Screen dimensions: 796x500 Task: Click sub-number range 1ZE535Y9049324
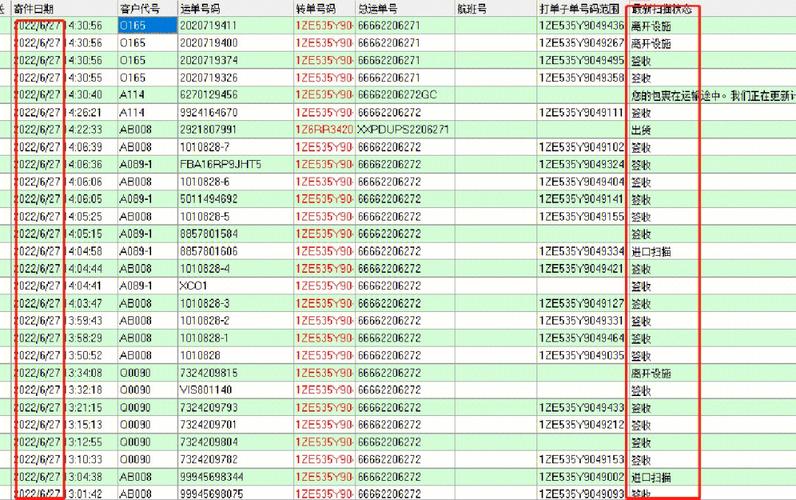[582, 164]
